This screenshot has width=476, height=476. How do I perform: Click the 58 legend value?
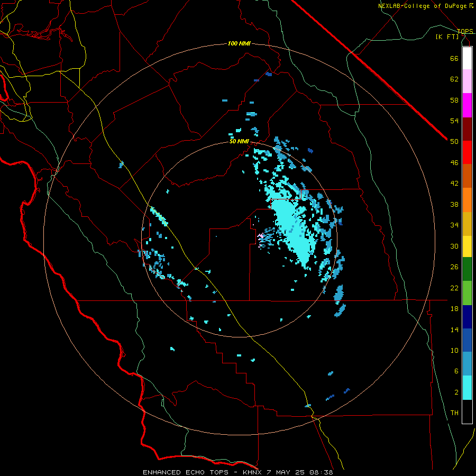454,100
